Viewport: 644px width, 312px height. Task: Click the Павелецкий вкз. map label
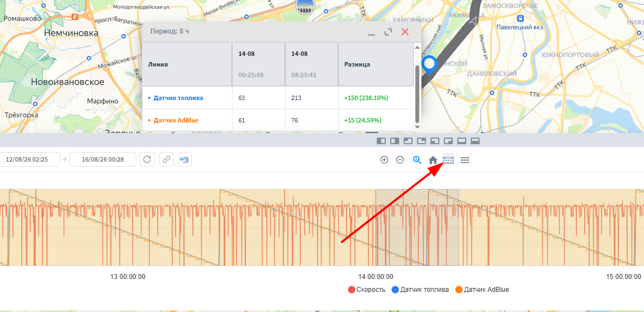[520, 27]
